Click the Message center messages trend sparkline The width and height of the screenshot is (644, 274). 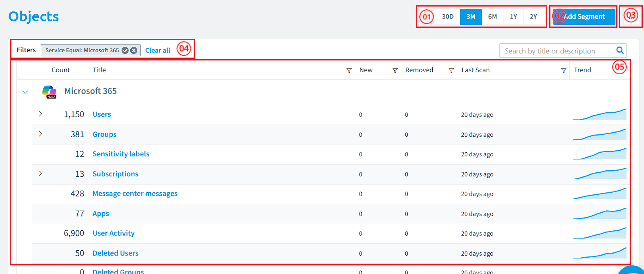600,194
